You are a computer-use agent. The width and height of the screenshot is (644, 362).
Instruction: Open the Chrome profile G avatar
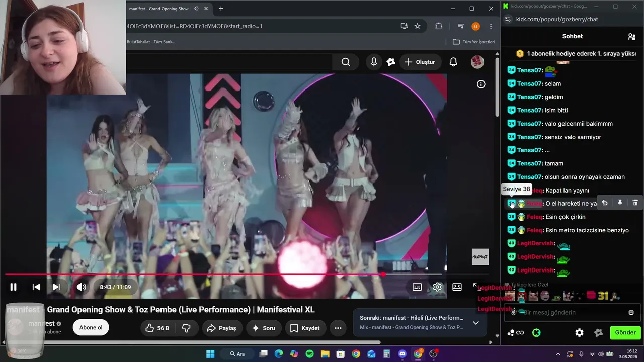click(x=475, y=26)
